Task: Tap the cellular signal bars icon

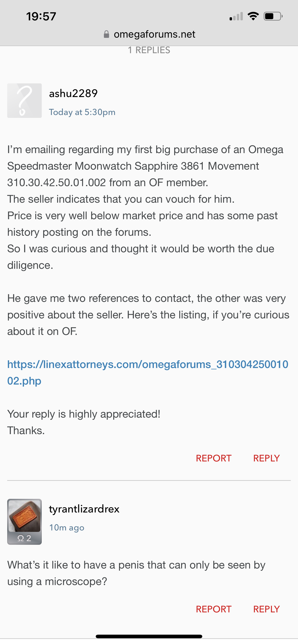Action: tap(236, 17)
